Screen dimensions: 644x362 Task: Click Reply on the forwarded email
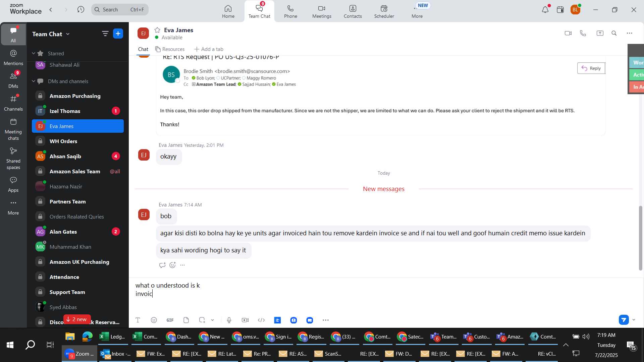pyautogui.click(x=591, y=68)
